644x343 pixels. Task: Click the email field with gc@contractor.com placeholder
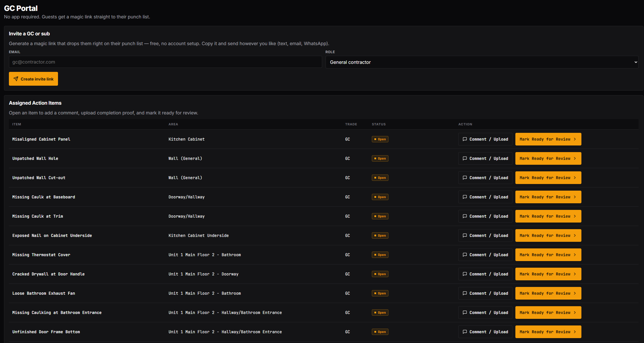(165, 62)
